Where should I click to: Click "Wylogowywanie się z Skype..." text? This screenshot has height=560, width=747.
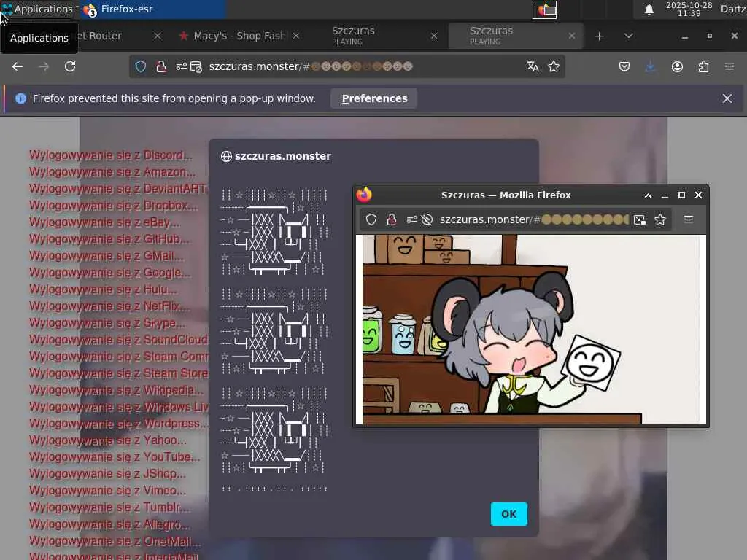[107, 323]
